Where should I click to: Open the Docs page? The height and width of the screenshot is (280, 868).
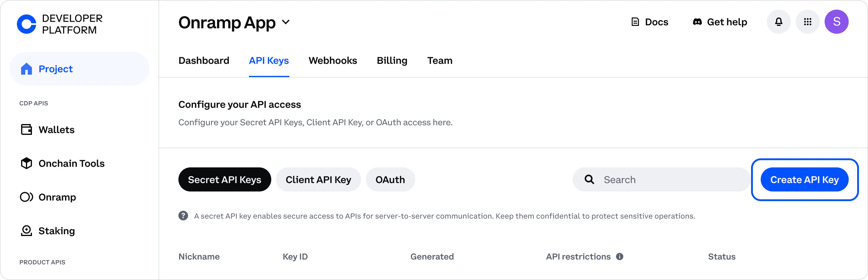[650, 22]
